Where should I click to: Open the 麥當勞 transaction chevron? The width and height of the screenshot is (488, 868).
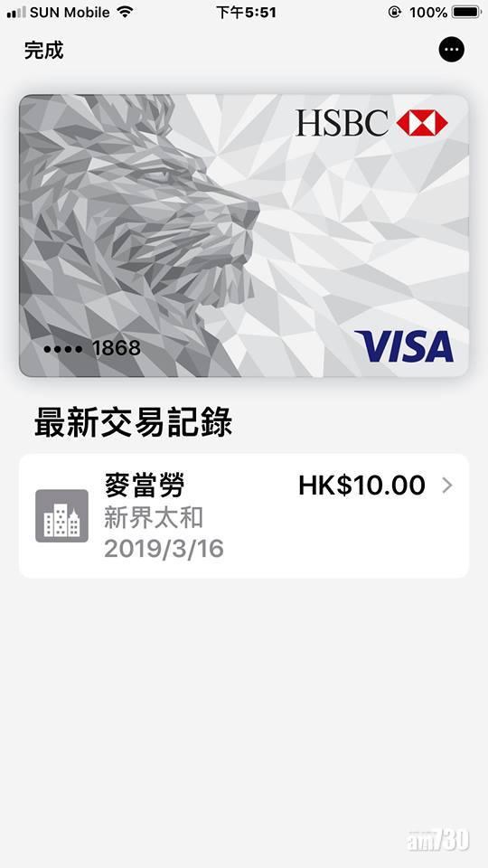pos(447,486)
